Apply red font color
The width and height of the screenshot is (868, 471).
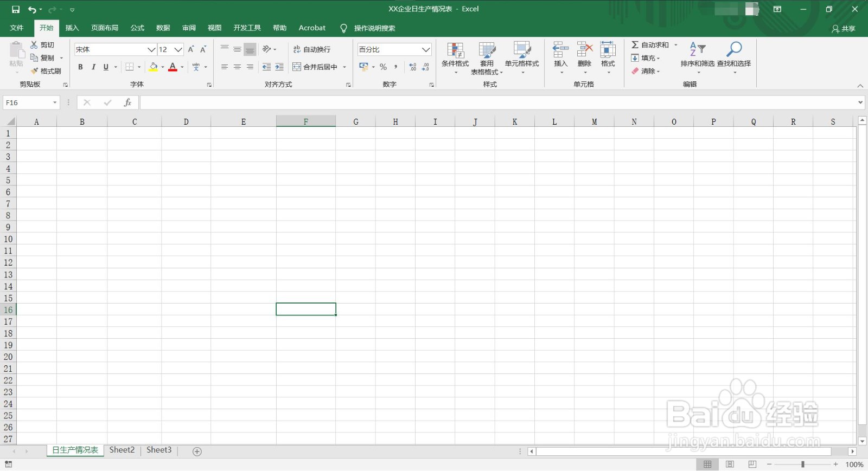(x=173, y=67)
